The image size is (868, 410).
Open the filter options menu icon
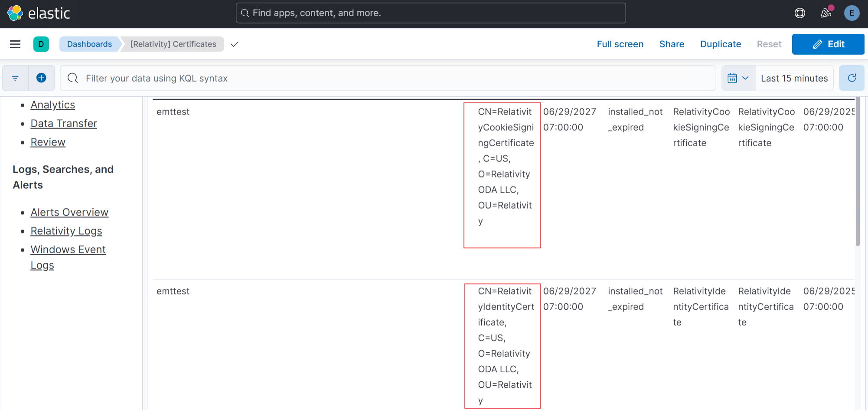15,78
